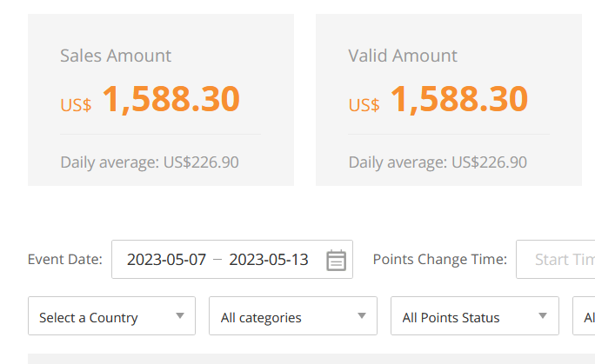
Task: Select the Valid Amount card
Action: (x=449, y=100)
